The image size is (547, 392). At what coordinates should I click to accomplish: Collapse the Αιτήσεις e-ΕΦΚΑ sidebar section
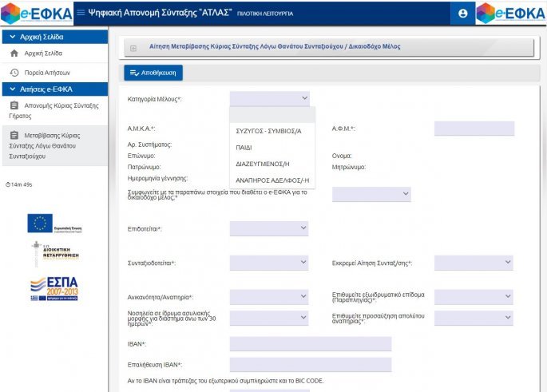pyautogui.click(x=13, y=89)
